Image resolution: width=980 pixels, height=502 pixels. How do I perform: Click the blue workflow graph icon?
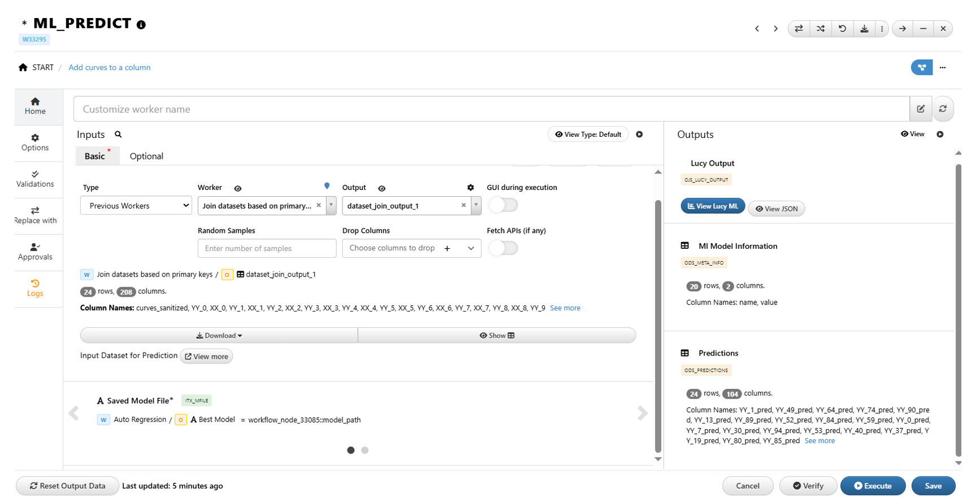[x=921, y=67]
